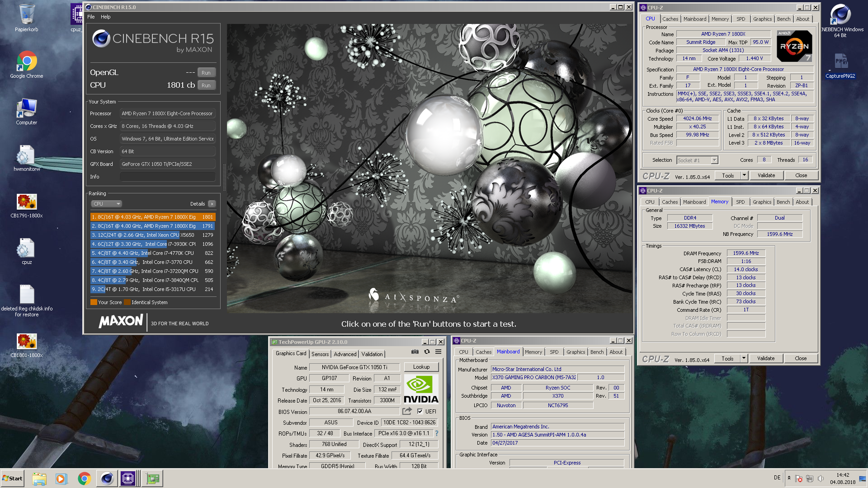The height and width of the screenshot is (488, 868).
Task: Run the CPU benchmark in Cinebench
Action: (x=206, y=85)
